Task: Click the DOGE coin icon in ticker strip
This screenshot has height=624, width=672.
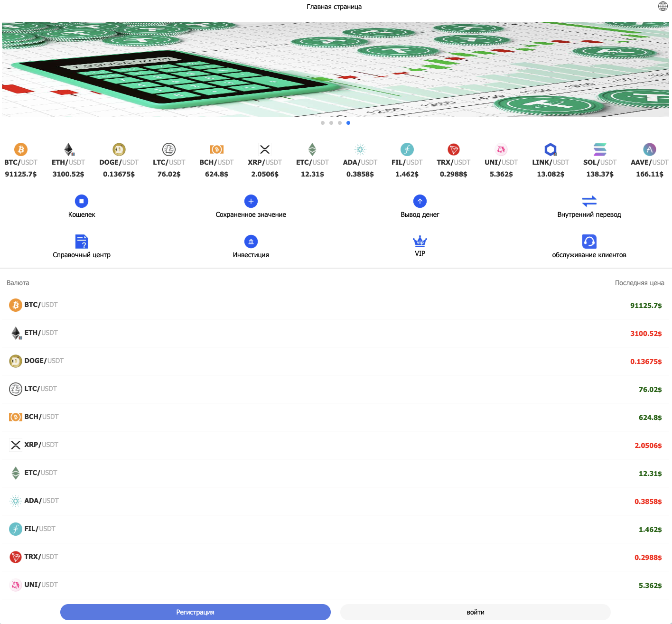Action: [x=119, y=149]
